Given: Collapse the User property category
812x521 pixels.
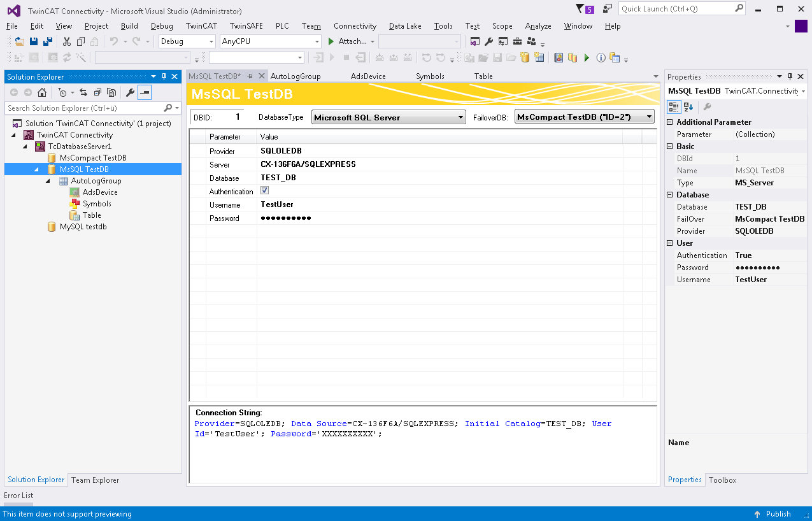Looking at the screenshot, I should 670,243.
